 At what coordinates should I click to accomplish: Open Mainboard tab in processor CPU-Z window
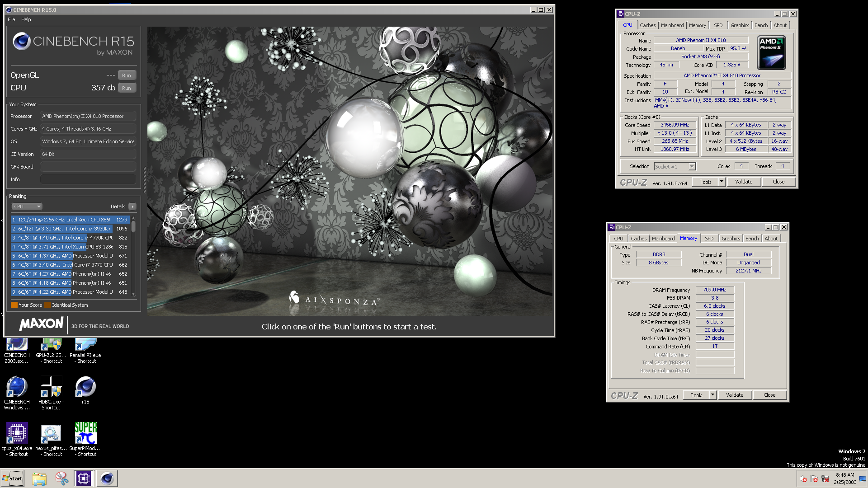coord(672,25)
